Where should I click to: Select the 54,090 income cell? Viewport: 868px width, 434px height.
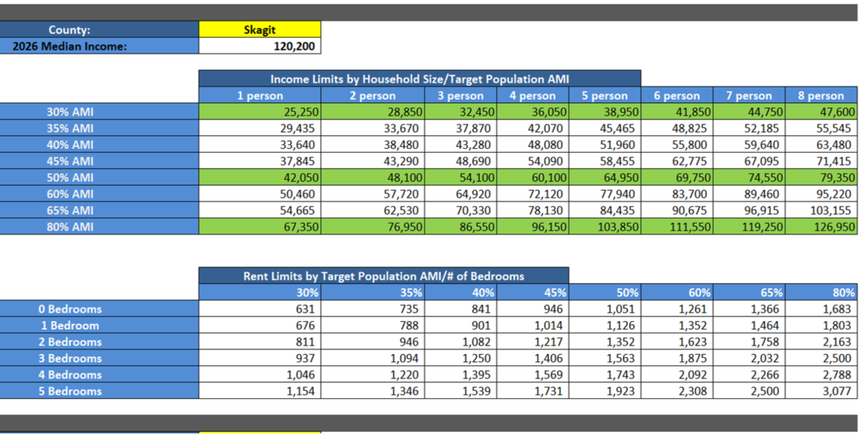[532, 161]
